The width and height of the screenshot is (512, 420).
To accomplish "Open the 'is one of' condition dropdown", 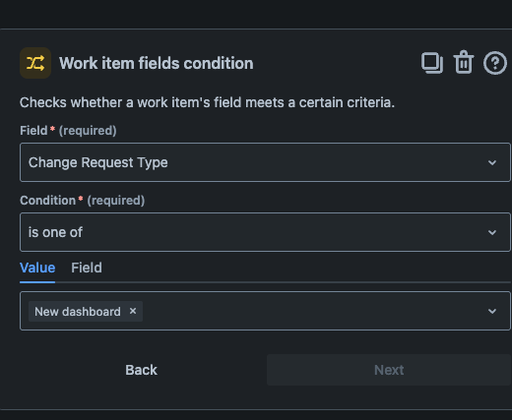I will point(265,232).
